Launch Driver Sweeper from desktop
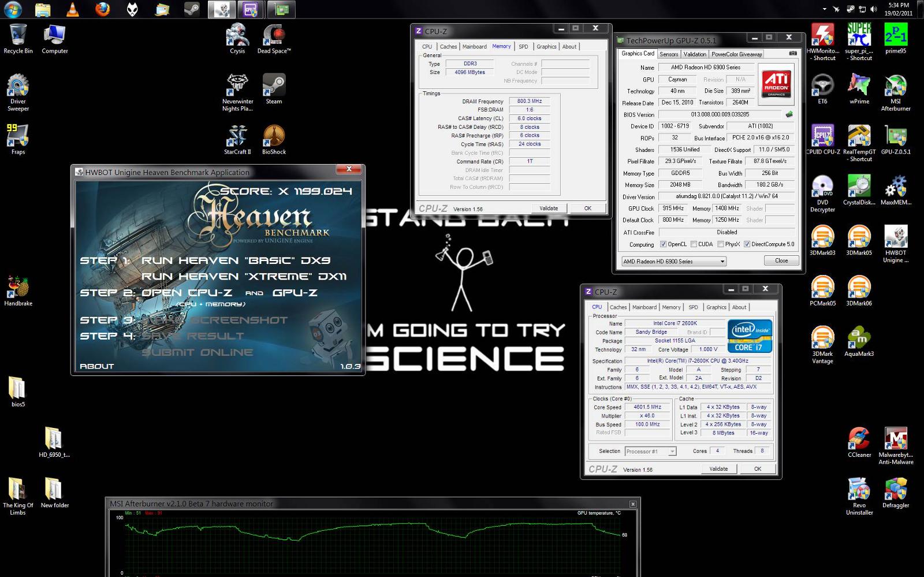Screen dimensions: 924x577 (18, 92)
